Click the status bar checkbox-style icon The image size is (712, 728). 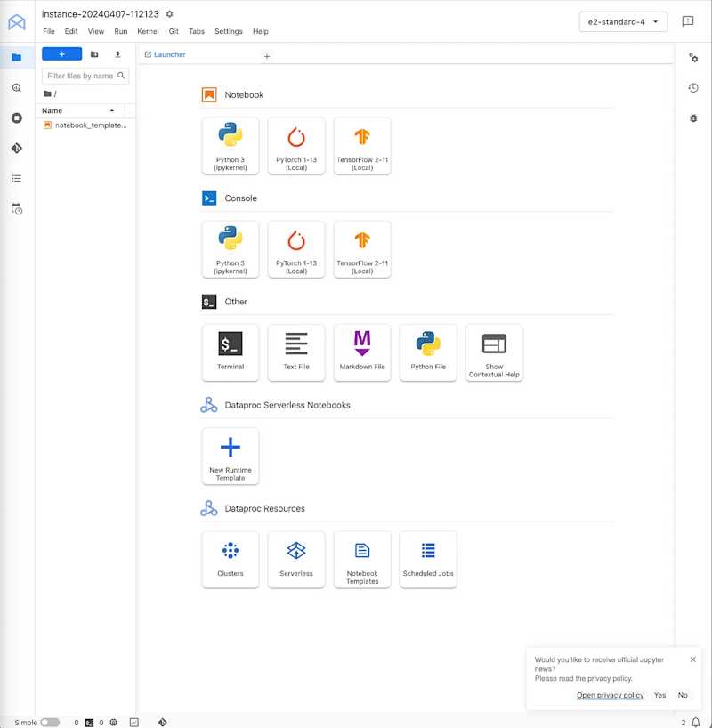pos(134,723)
